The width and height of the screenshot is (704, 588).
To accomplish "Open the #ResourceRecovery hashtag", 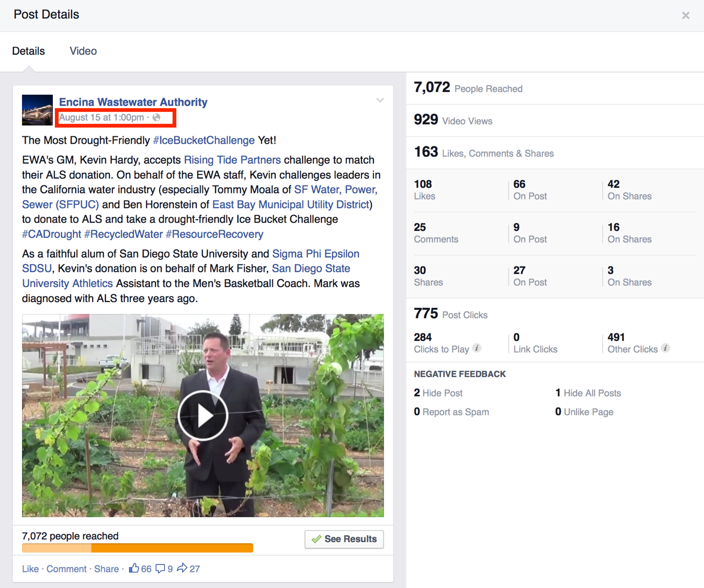I will pyautogui.click(x=214, y=234).
